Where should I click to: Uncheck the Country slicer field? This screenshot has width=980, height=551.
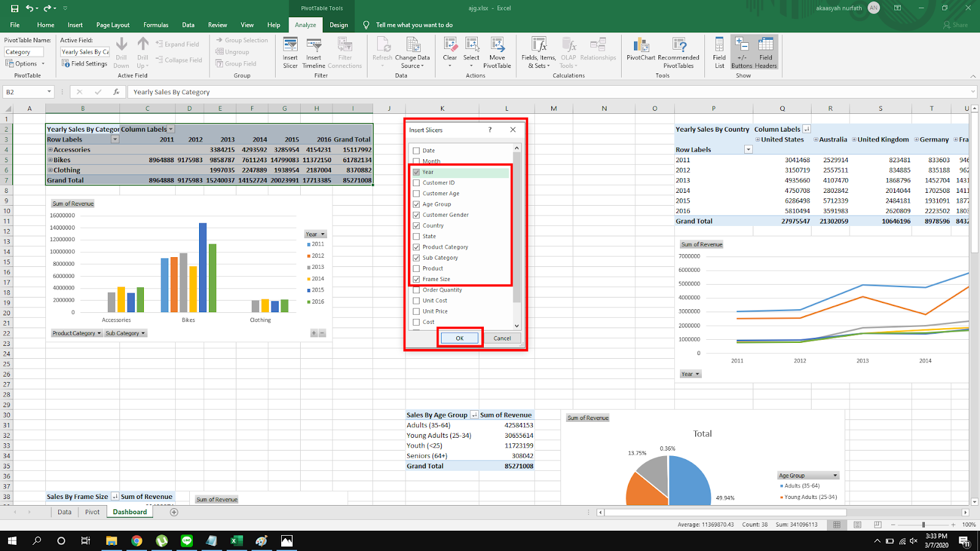click(x=417, y=226)
